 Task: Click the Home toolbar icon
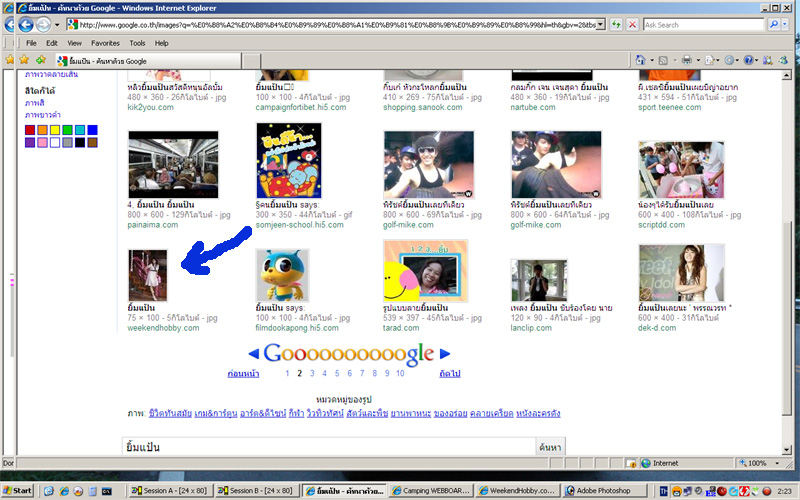click(640, 61)
